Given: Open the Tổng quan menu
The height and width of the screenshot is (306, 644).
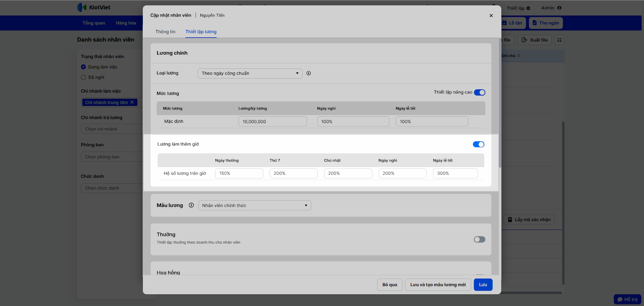Looking at the screenshot, I should (94, 23).
